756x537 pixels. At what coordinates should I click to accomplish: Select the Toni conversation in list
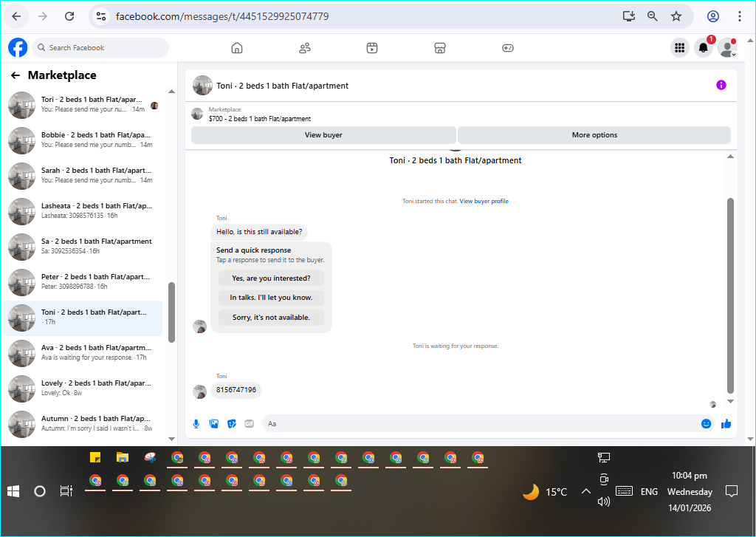(83, 318)
